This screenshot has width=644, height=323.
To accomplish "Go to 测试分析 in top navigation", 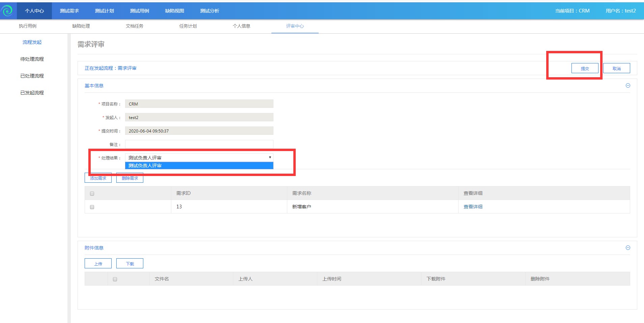I will tap(209, 11).
